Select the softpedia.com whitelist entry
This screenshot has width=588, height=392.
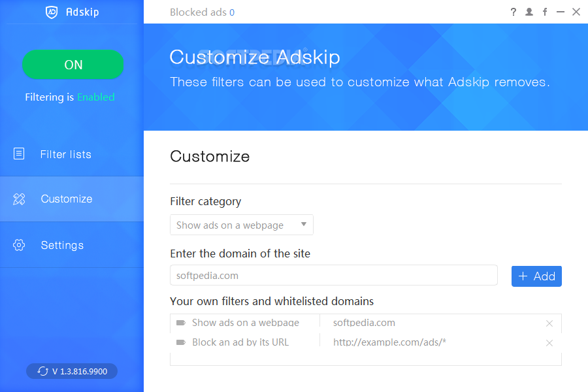pos(364,323)
